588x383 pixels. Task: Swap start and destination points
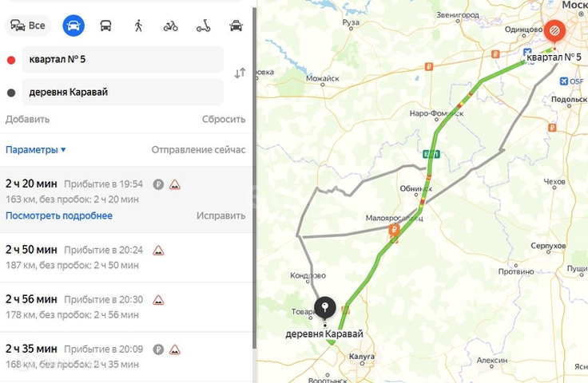240,73
